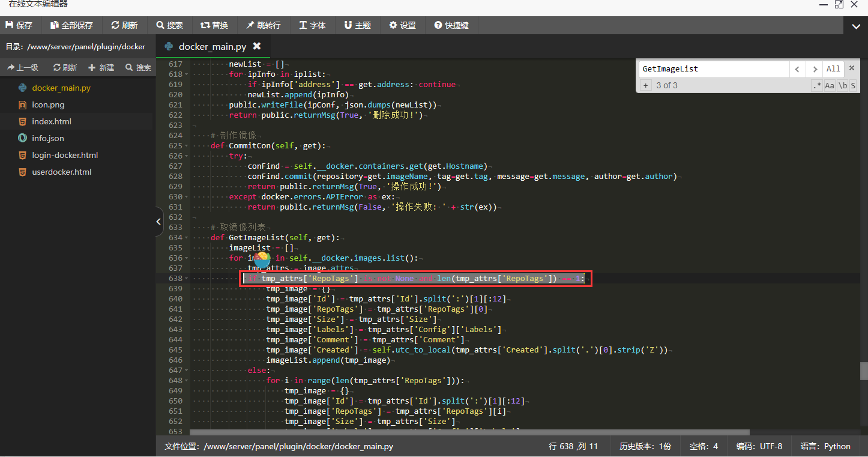
Task: Toggle whole-word search \b
Action: (843, 86)
